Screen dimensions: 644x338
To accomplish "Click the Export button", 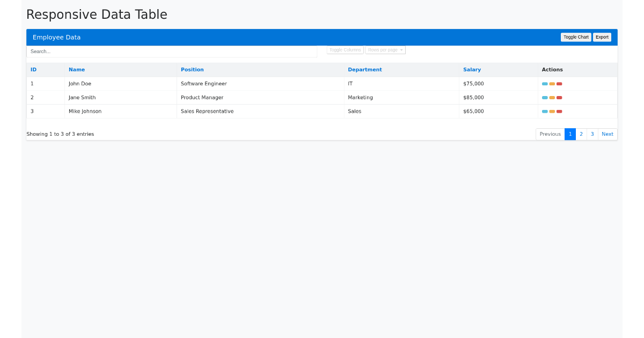I will (x=602, y=37).
